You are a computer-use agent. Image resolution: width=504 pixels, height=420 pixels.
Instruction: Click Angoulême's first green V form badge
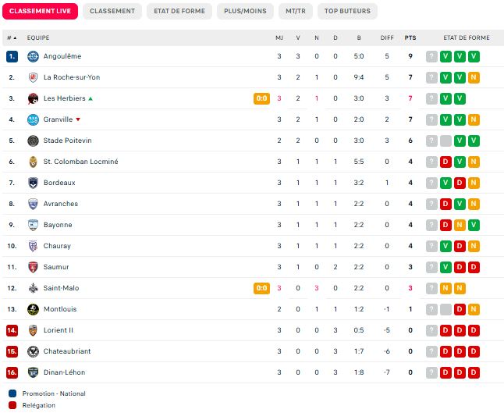click(445, 57)
